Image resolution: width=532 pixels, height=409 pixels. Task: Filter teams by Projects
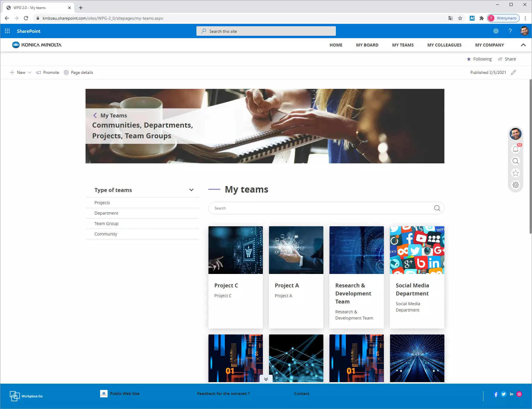tap(142, 203)
